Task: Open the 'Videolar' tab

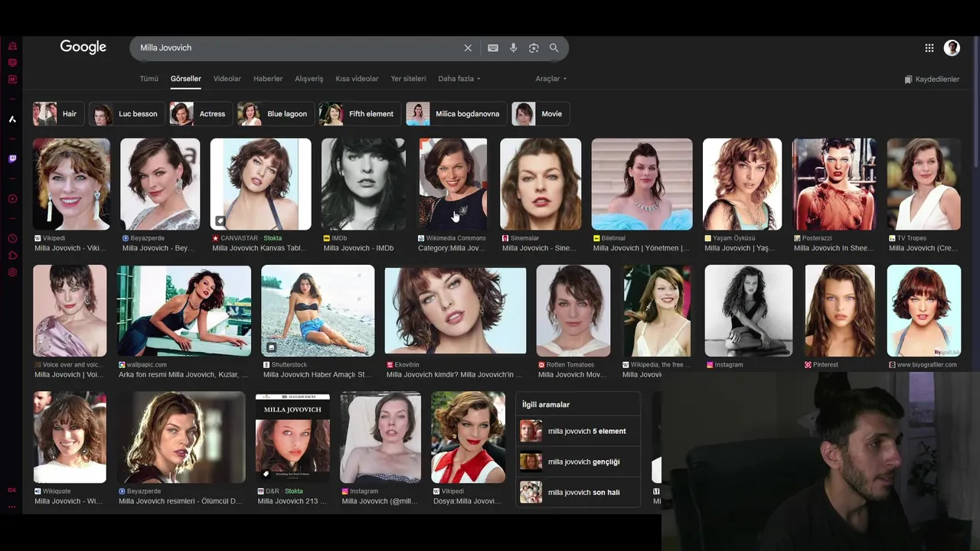Action: (x=227, y=79)
